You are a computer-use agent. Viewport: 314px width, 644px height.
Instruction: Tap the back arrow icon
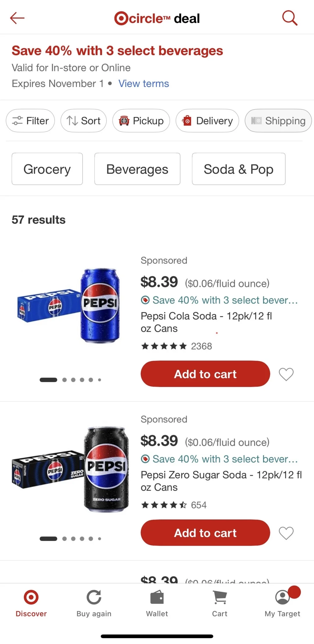tap(17, 18)
